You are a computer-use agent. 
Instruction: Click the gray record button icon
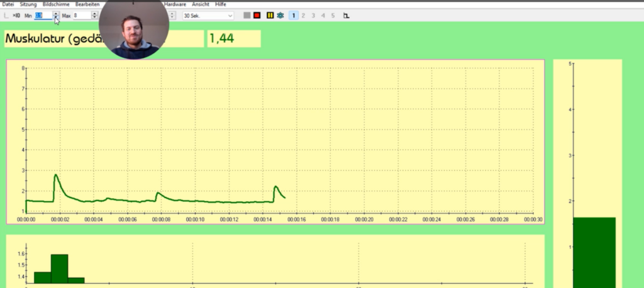[x=247, y=15]
